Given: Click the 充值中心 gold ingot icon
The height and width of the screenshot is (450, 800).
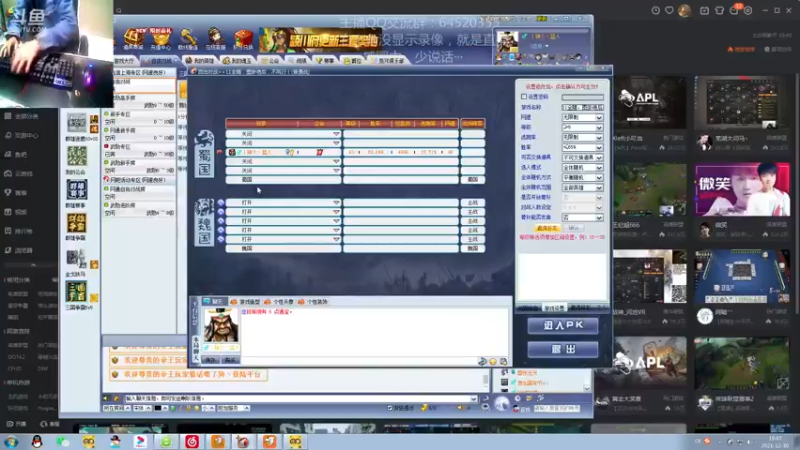Looking at the screenshot, I should coord(161,39).
